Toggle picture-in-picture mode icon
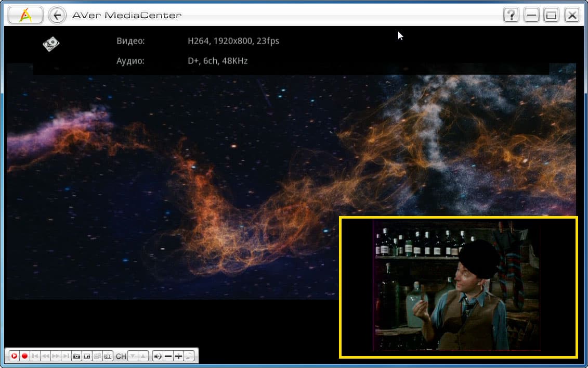The height and width of the screenshot is (368, 588). coord(87,356)
